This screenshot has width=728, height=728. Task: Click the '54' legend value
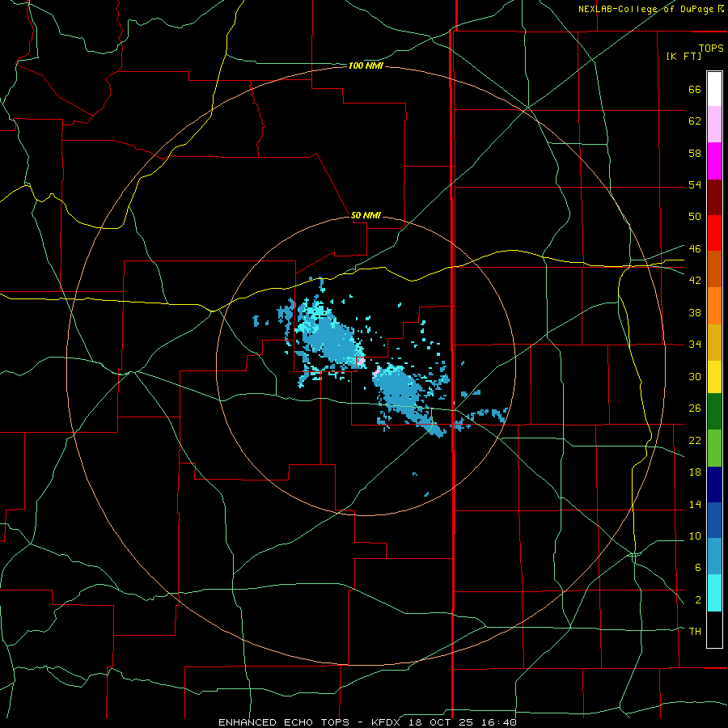pyautogui.click(x=695, y=184)
